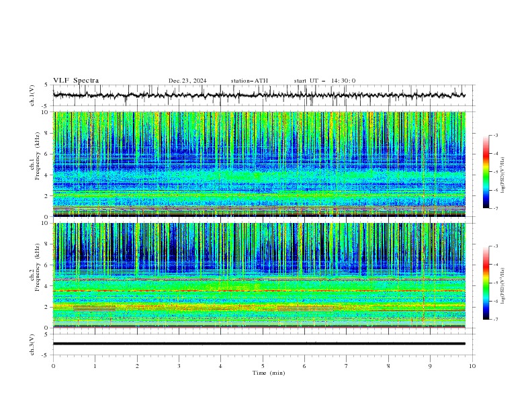The image size is (532, 411).
Task: Click the 'station=ATH' label
Action: point(249,81)
